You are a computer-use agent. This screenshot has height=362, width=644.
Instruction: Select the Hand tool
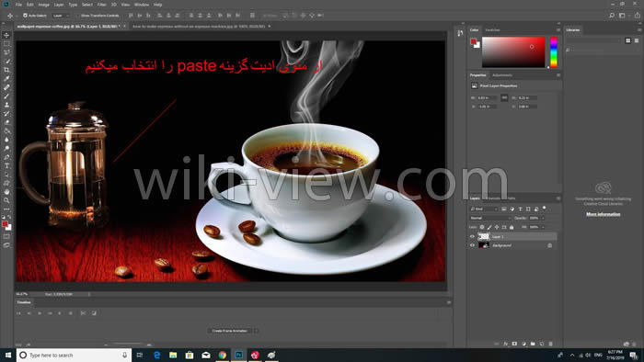pos(6,192)
